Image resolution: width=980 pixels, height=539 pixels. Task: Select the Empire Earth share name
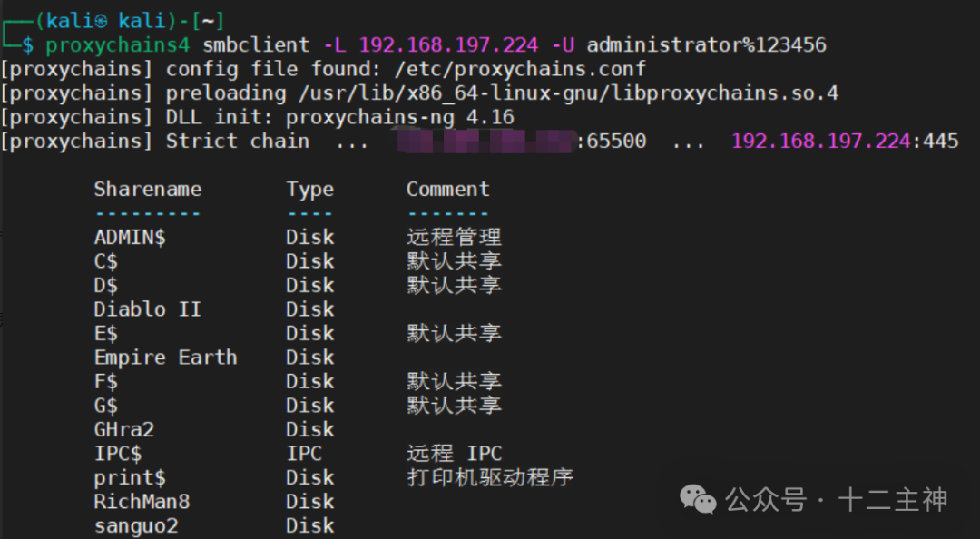[165, 358]
